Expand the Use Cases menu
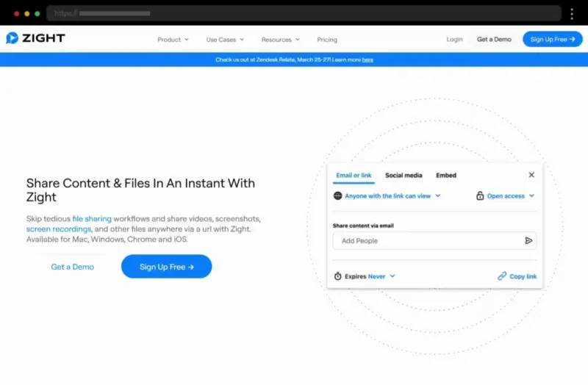This screenshot has width=588, height=385. pos(225,40)
